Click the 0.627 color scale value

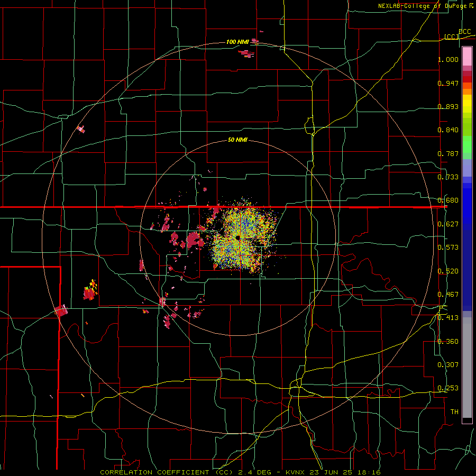click(x=448, y=224)
